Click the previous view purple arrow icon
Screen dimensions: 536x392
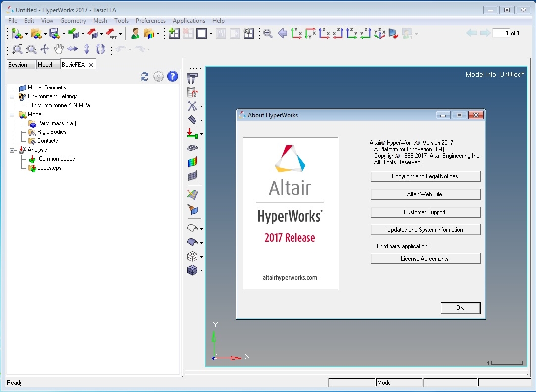(283, 33)
